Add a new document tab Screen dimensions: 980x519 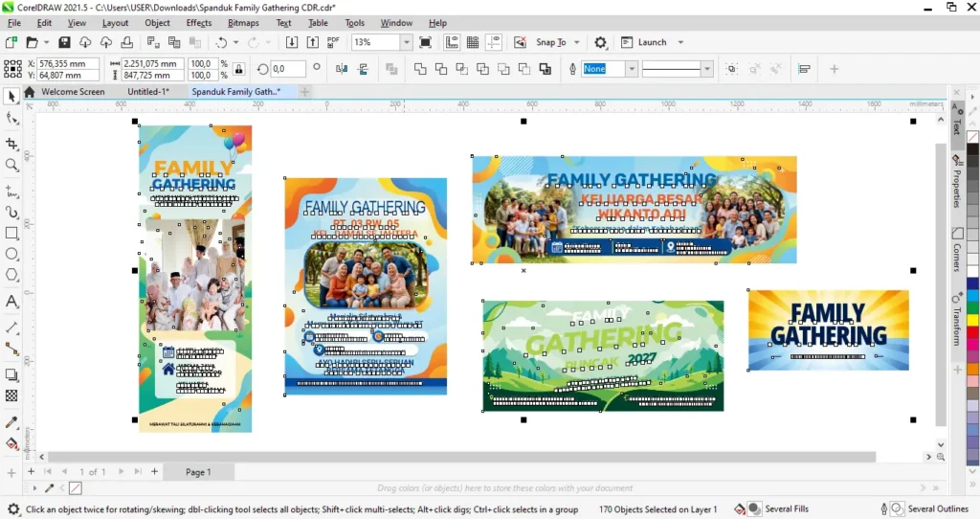click(x=304, y=92)
